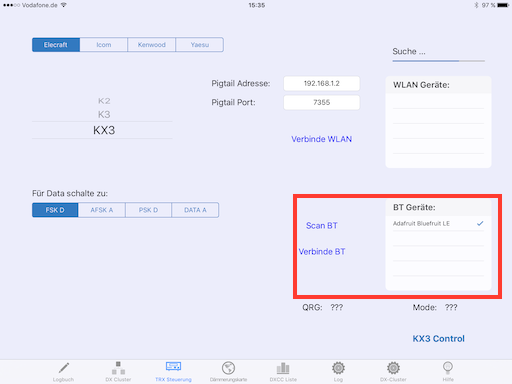
Task: Open the Hilfe lightbulb icon
Action: pyautogui.click(x=448, y=368)
